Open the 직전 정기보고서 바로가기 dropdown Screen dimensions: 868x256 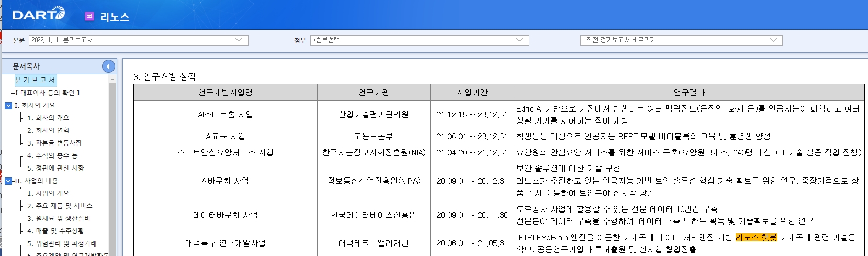681,40
